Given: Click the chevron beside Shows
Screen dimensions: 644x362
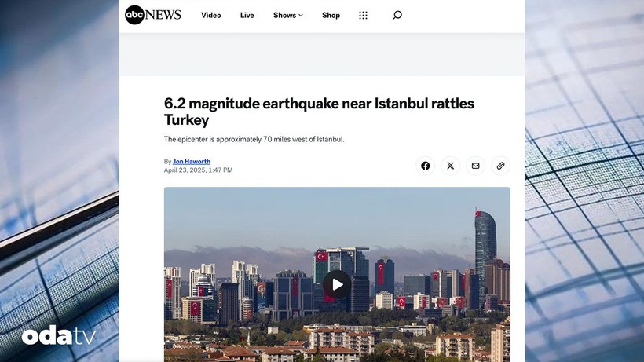Looking at the screenshot, I should pos(301,15).
